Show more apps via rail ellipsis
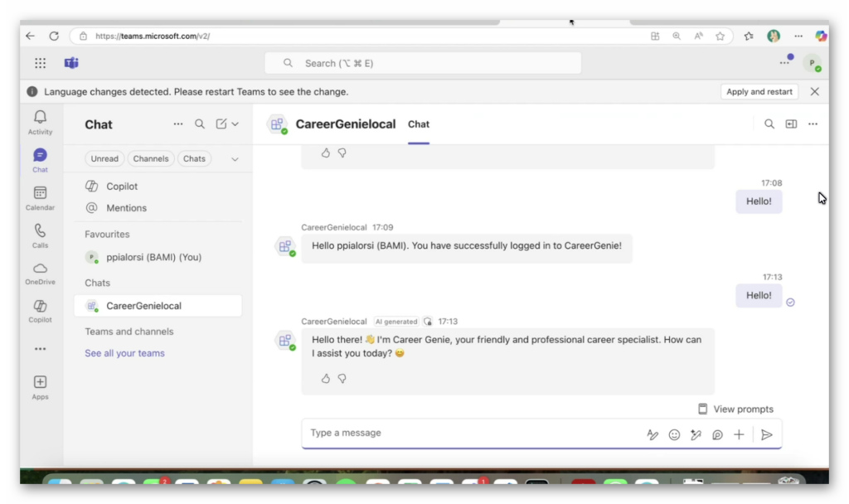 [40, 349]
